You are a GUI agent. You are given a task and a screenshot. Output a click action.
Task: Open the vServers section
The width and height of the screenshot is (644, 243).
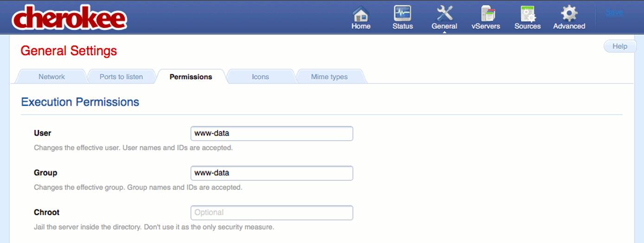(x=485, y=14)
